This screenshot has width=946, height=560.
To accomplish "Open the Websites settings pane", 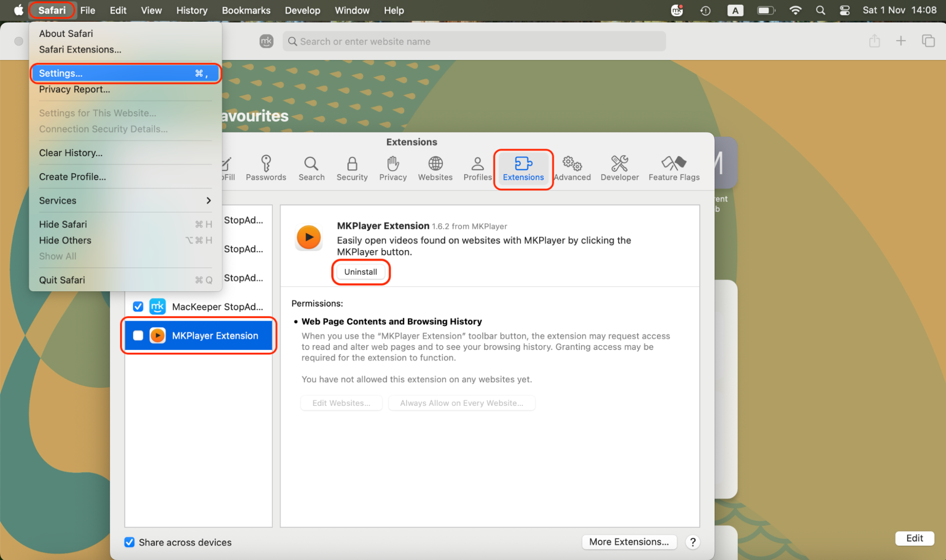I will tap(434, 168).
